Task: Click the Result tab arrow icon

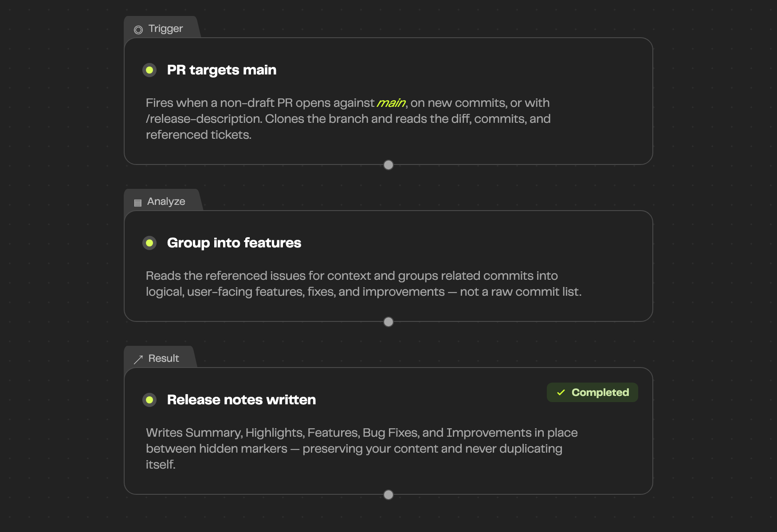Action: point(138,359)
